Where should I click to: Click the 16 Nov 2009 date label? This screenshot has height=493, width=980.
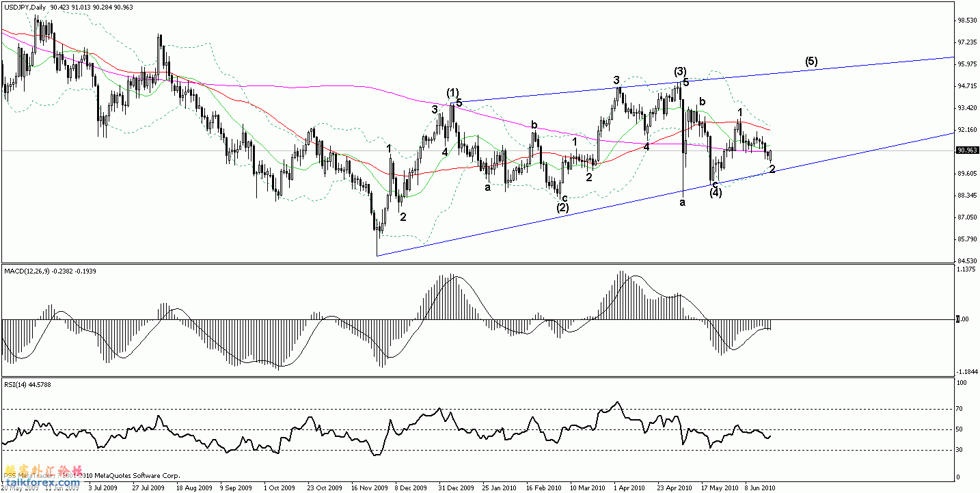click(370, 488)
